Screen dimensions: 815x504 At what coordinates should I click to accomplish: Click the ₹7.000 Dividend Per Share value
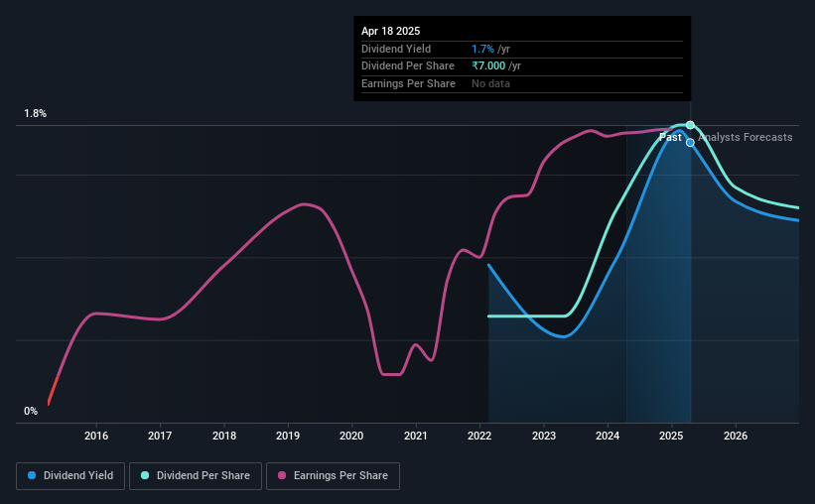(488, 66)
